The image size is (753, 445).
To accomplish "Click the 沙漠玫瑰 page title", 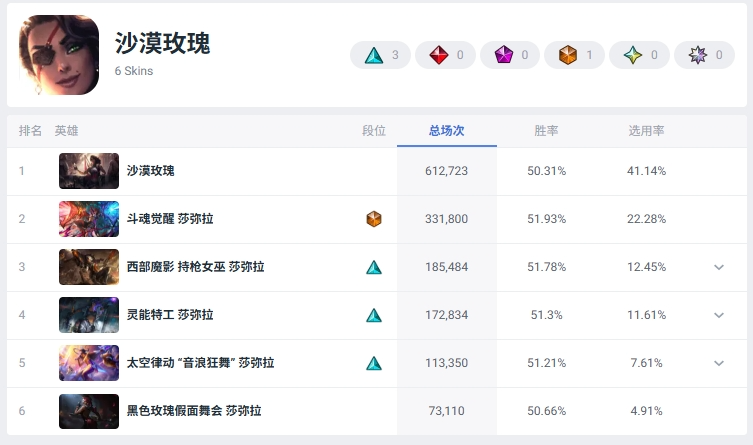I will (x=162, y=43).
